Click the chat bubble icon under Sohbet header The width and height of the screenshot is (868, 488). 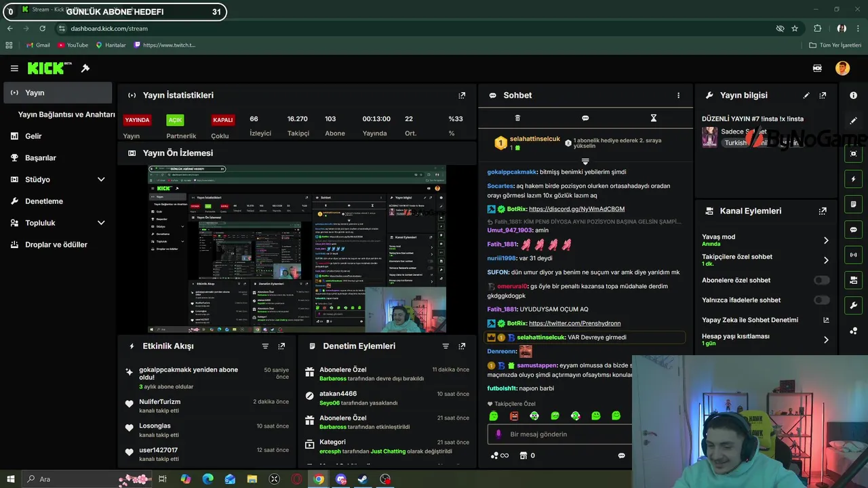[585, 118]
